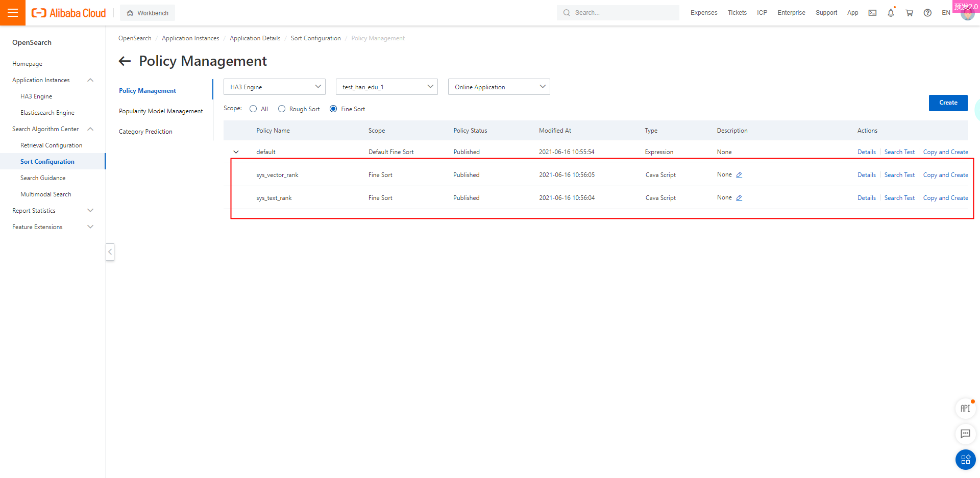
Task: Select the Fine Sort scope radio button
Action: (333, 109)
